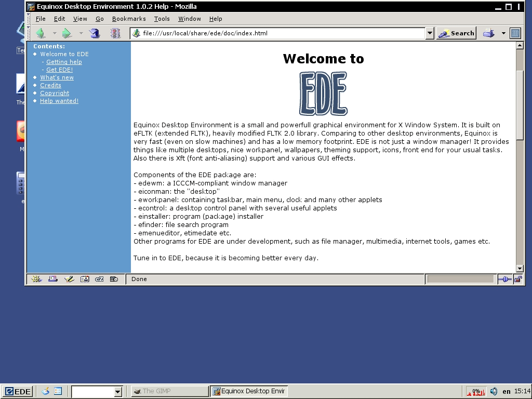This screenshot has width=532, height=399.
Task: Open the calendar icon in the status bar
Action: click(x=114, y=279)
